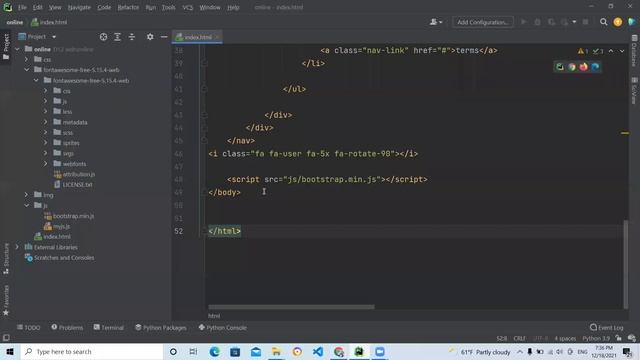Open the Window menu
Image resolution: width=640 pixels, height=360 pixels.
click(x=210, y=7)
